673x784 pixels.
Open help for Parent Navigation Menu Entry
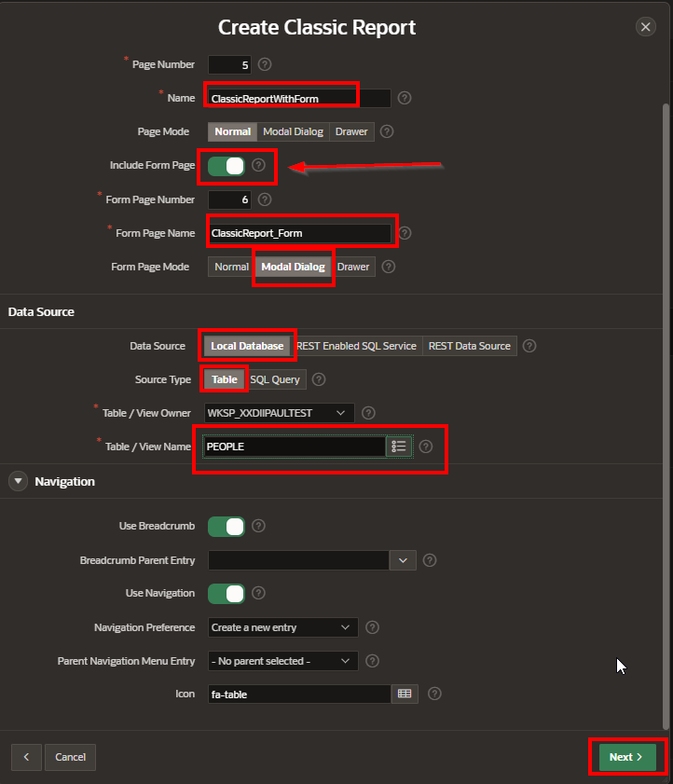click(373, 661)
